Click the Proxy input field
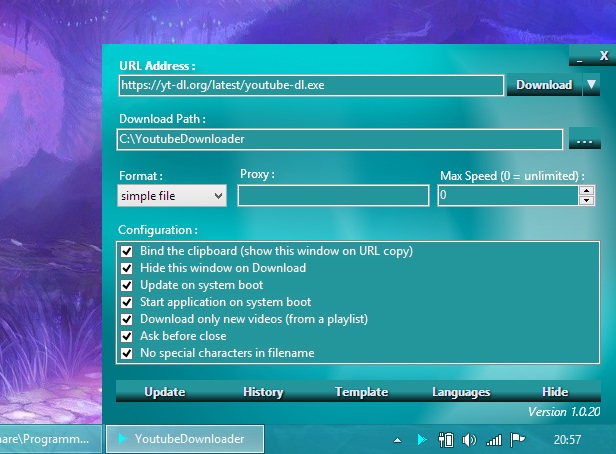The height and width of the screenshot is (454, 616). (333, 196)
